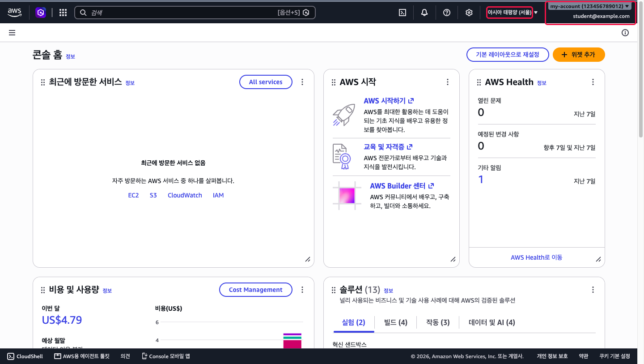Viewport: 644px width, 364px height.
Task: Open options menu for 최근에 방문한 서비스 widget
Action: click(x=302, y=82)
